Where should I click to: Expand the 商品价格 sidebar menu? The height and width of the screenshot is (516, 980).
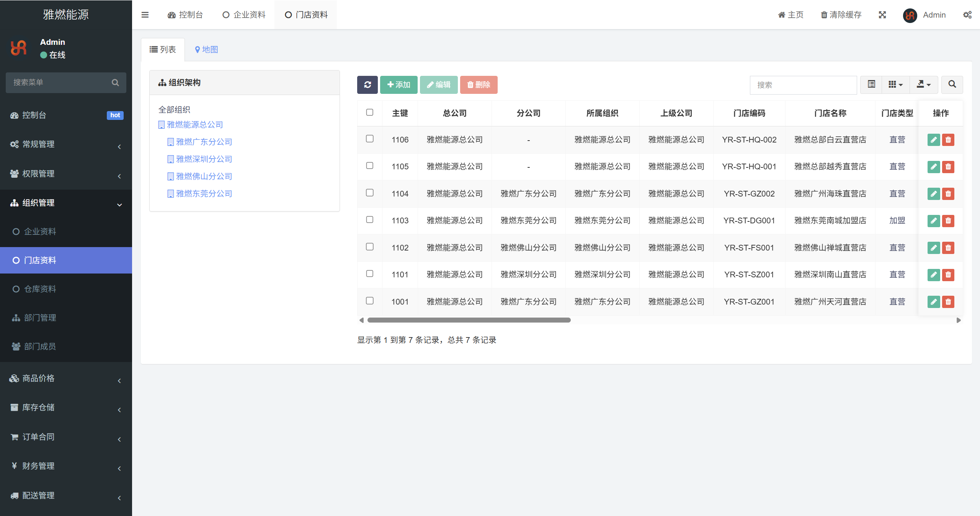66,378
